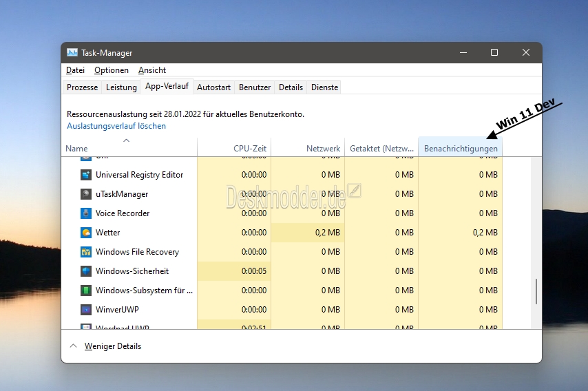
Task: Click the Wetter weather app icon
Action: (86, 233)
